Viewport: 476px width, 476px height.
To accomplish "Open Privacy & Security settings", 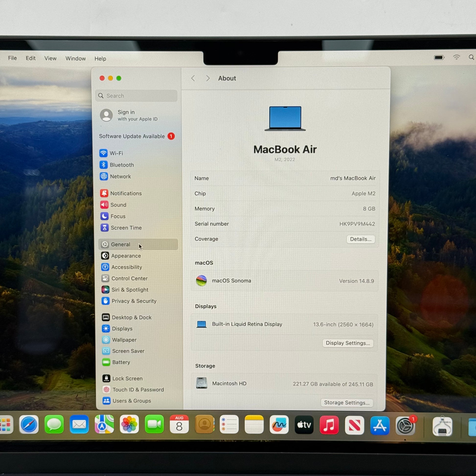I will click(129, 301).
